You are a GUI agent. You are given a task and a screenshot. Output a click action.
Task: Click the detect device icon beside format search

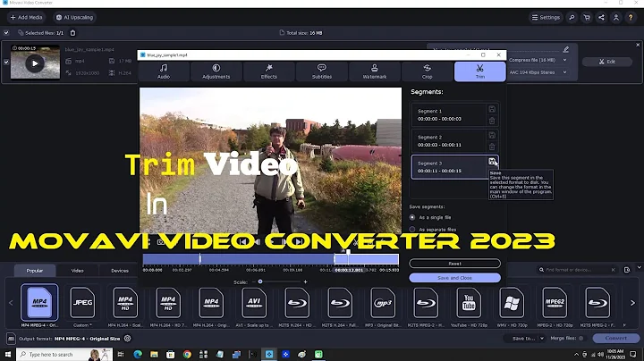[627, 270]
